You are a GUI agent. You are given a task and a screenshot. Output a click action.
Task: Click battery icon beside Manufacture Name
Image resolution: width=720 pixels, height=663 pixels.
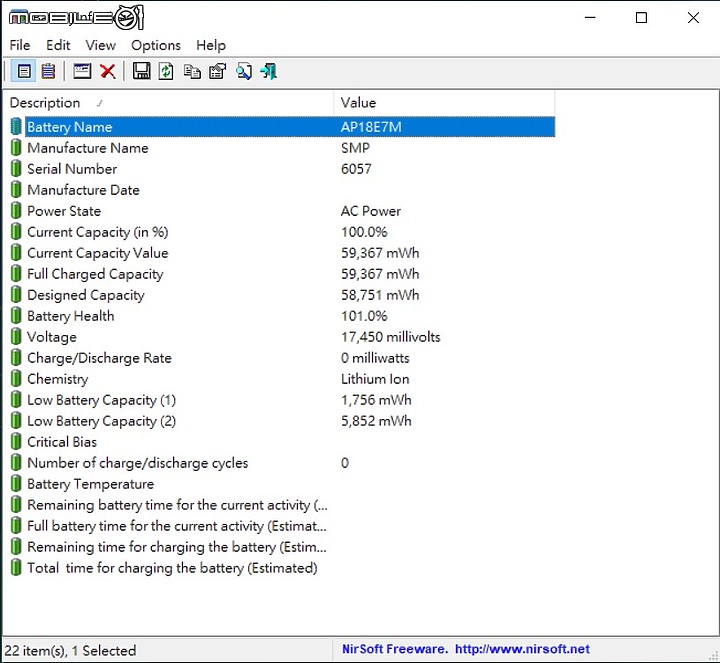16,148
